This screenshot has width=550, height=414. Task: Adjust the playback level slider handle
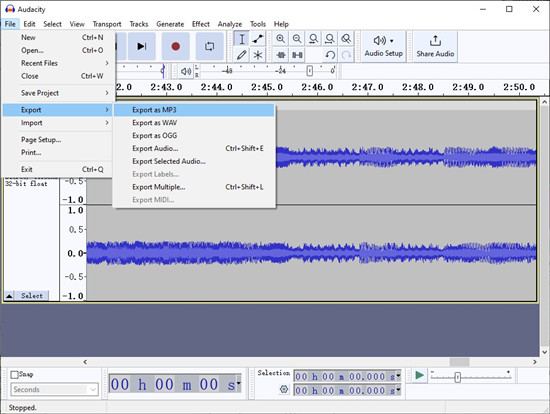pos(309,71)
